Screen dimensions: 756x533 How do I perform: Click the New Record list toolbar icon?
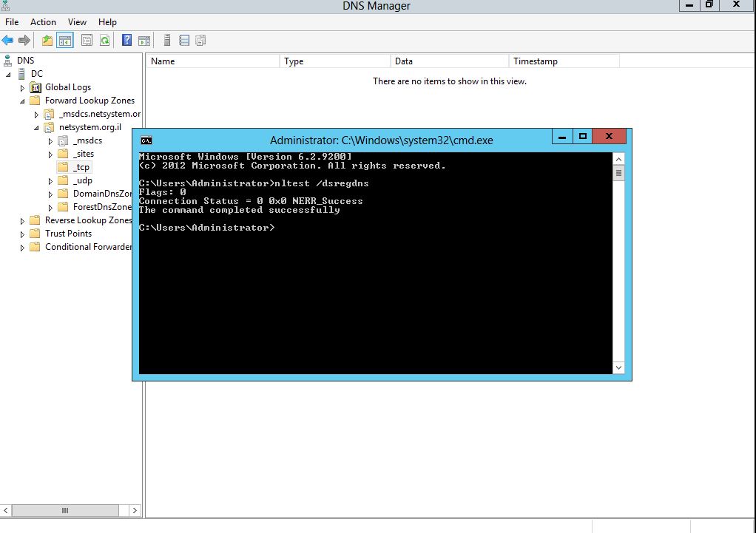pyautogui.click(x=184, y=41)
